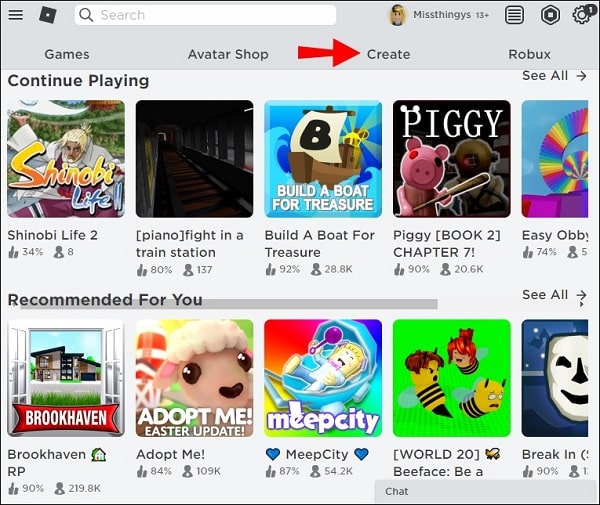Open the hamburger navigation menu
Viewport: 600px width, 505px height.
click(x=15, y=15)
